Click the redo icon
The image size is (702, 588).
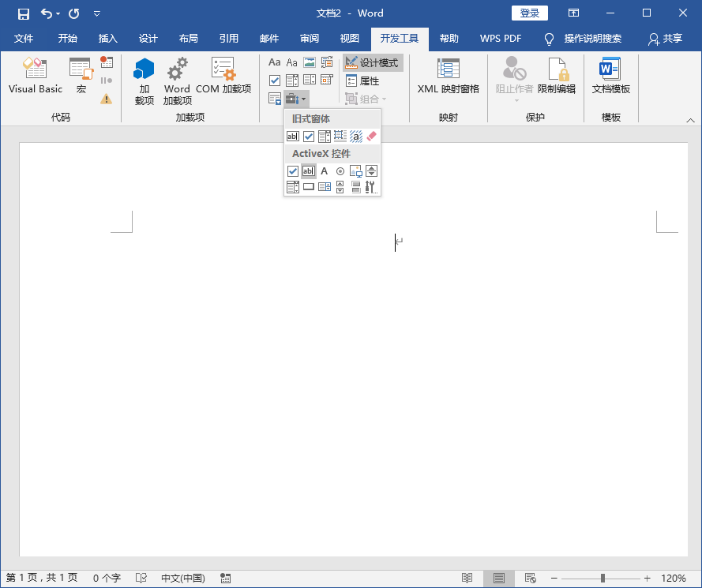74,13
